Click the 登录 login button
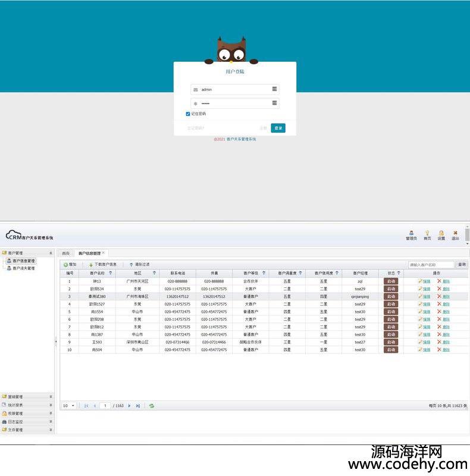The width and height of the screenshot is (470, 476). 278,128
